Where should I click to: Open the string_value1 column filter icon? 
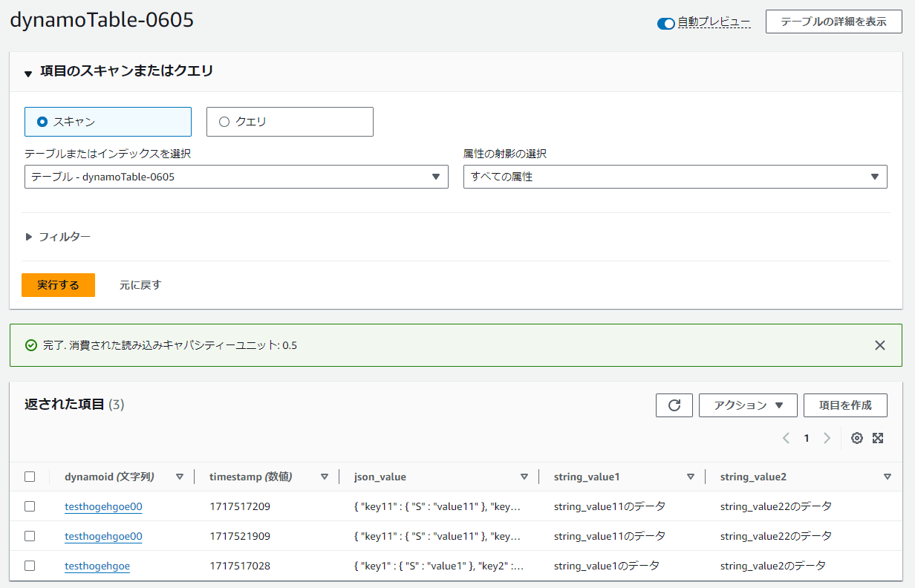[x=691, y=476]
